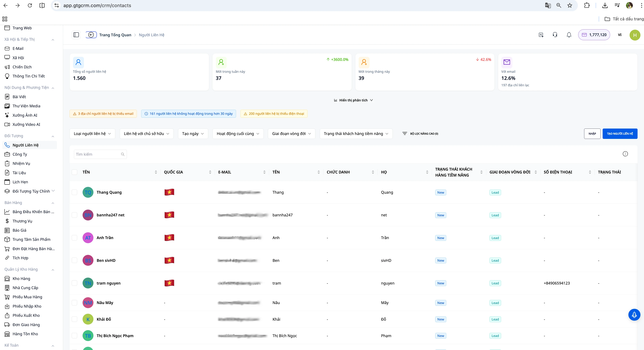
Task: Click the green H user avatar
Action: coord(635,35)
